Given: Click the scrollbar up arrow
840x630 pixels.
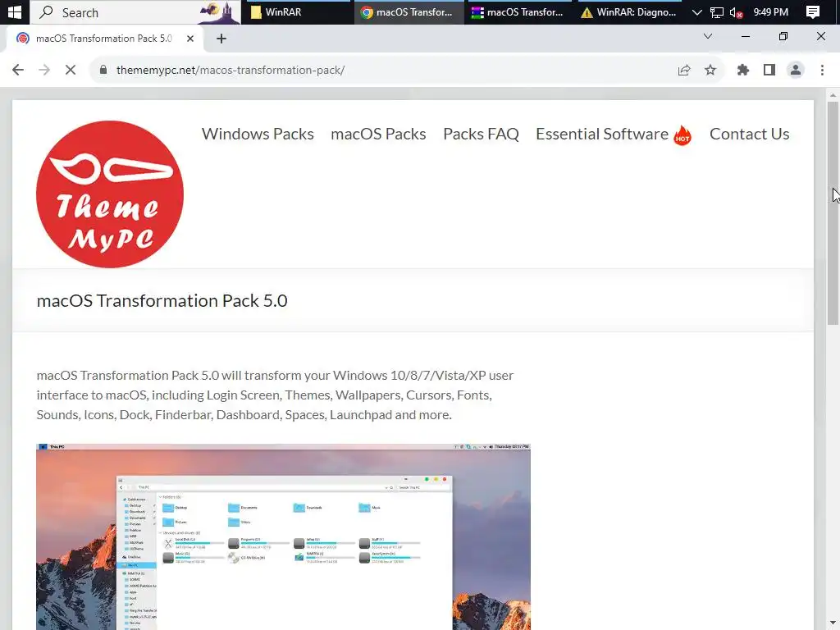Looking at the screenshot, I should pos(833,95).
